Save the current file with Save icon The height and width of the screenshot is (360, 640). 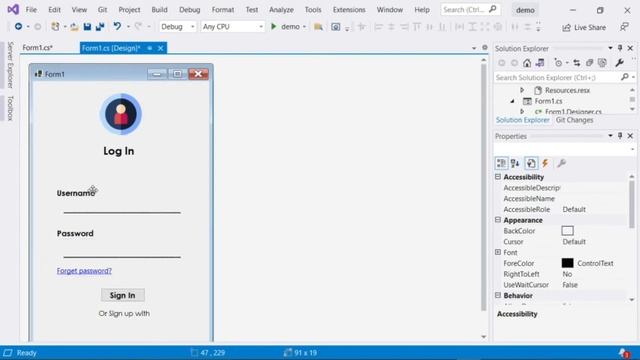(87, 27)
